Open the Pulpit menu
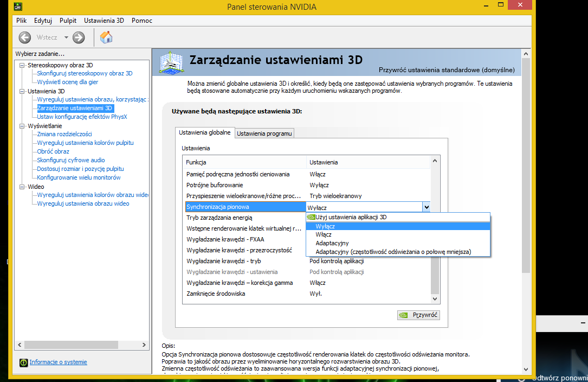 pos(68,21)
